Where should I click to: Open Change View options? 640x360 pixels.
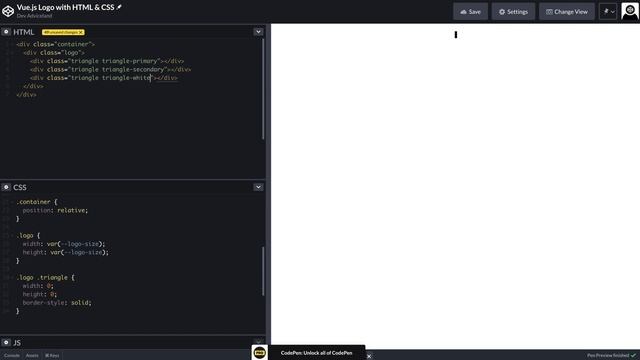point(567,12)
